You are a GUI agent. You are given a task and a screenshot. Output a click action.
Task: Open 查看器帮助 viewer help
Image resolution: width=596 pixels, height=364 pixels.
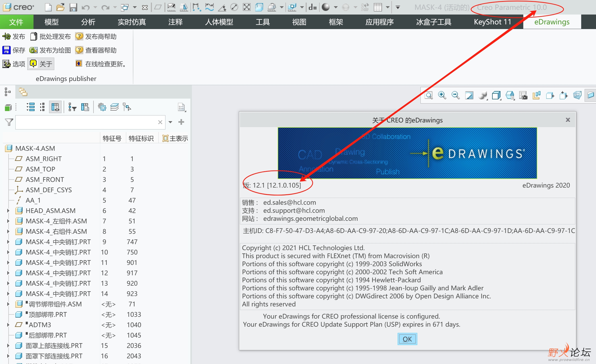pyautogui.click(x=96, y=50)
